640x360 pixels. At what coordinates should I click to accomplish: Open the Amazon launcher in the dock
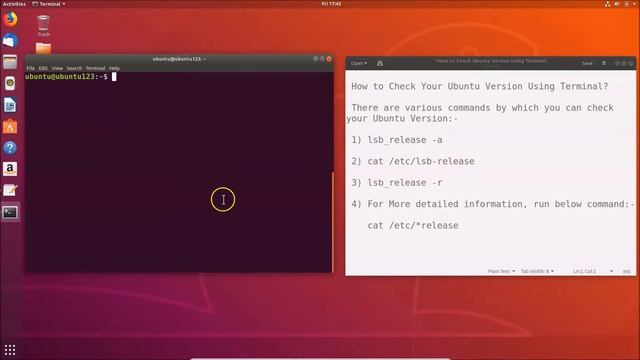[10, 169]
